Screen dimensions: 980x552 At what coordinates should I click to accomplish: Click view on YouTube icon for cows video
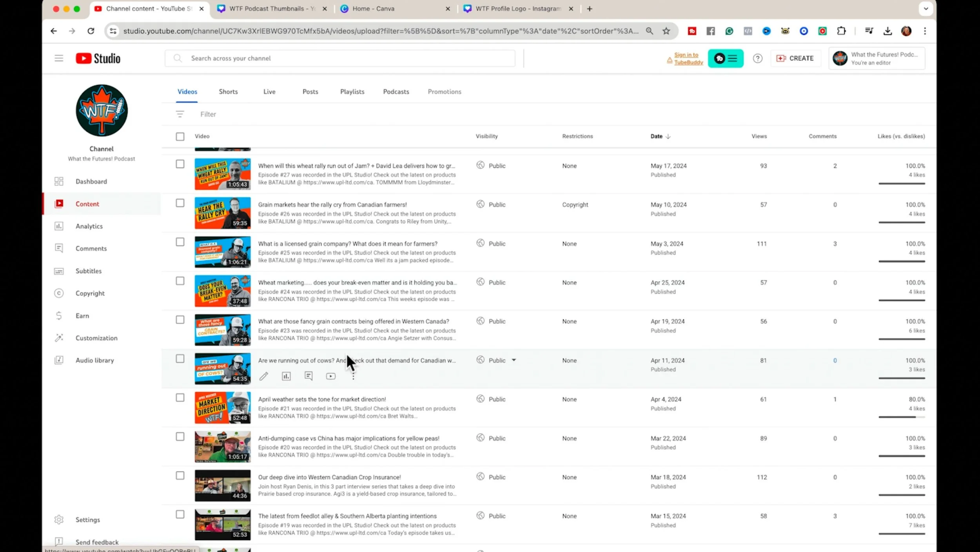[x=331, y=376]
